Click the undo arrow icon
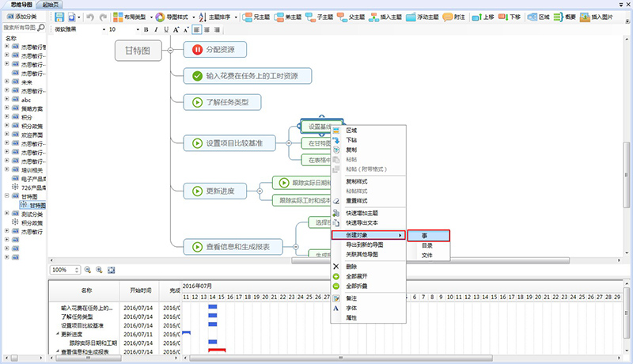 click(x=89, y=16)
